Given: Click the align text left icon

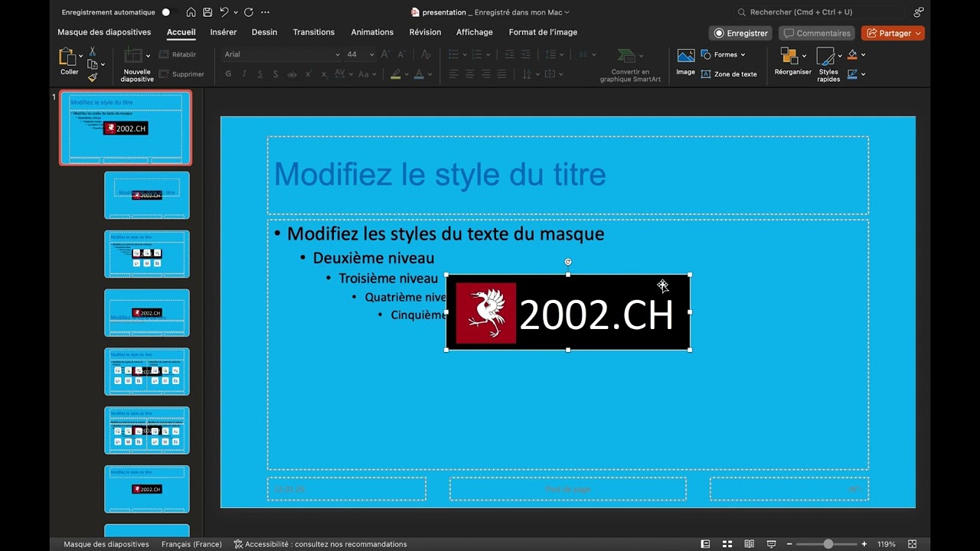Looking at the screenshot, I should click(453, 74).
